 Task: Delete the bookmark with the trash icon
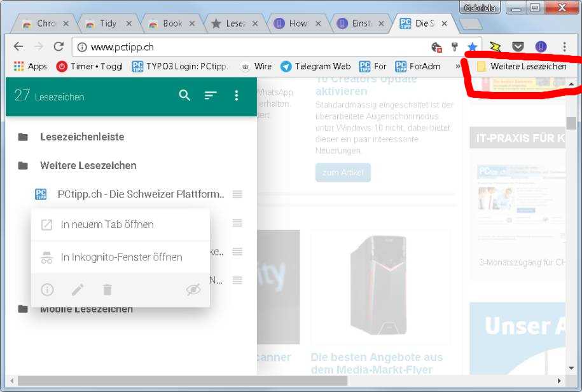click(107, 290)
